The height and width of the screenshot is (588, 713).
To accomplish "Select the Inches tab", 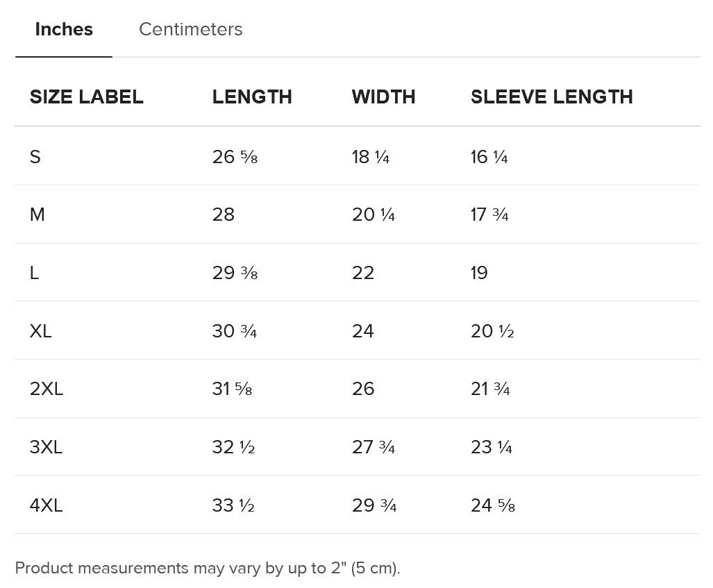I will [x=64, y=29].
